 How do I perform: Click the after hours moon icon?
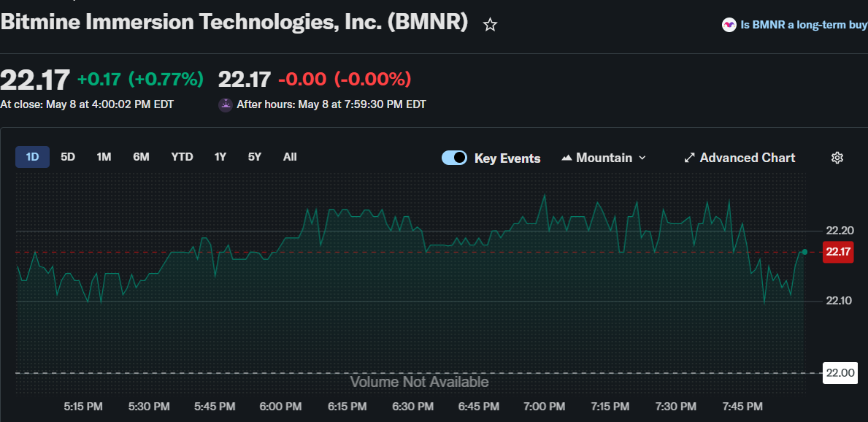tap(226, 104)
